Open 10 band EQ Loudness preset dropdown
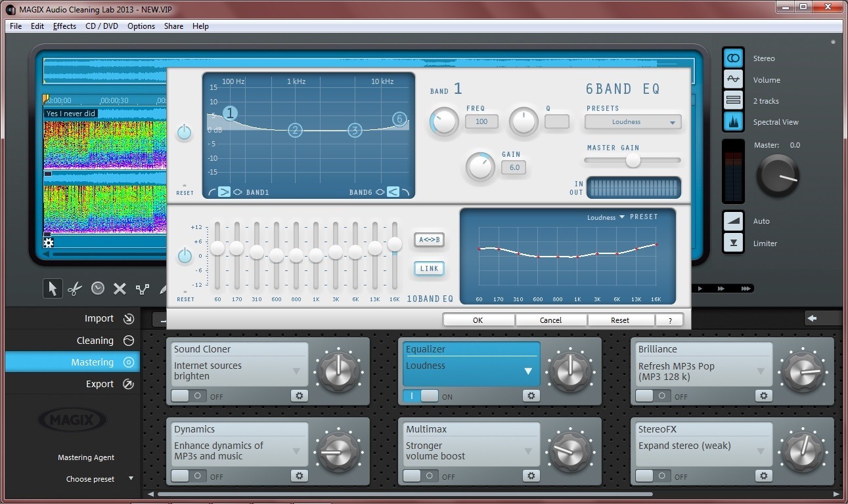Viewport: 848px width, 504px height. [606, 217]
